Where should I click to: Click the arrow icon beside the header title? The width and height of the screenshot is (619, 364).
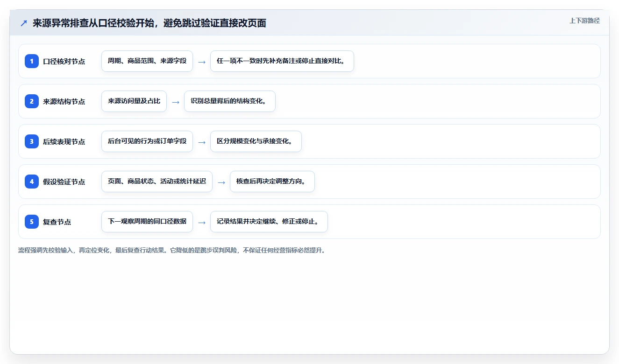point(24,23)
